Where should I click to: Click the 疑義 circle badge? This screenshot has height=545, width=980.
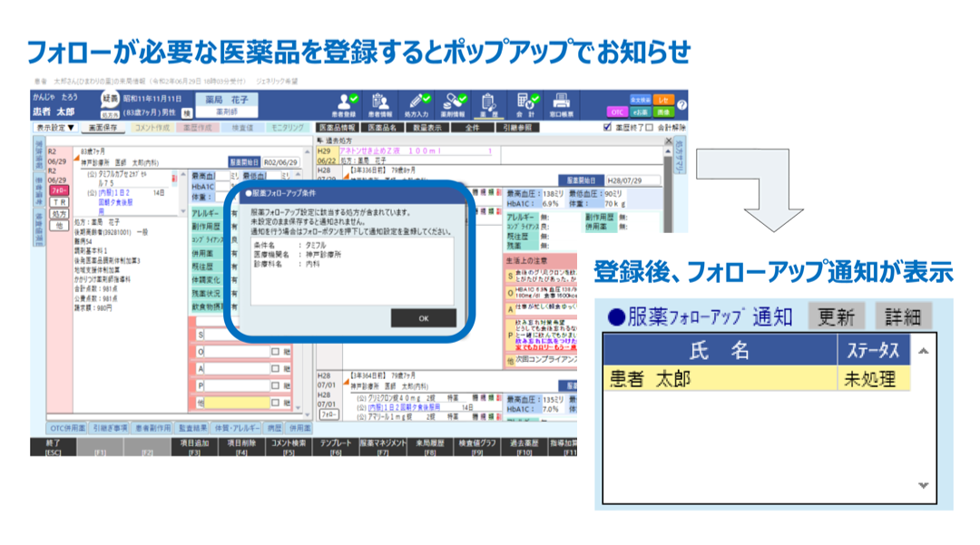click(110, 99)
